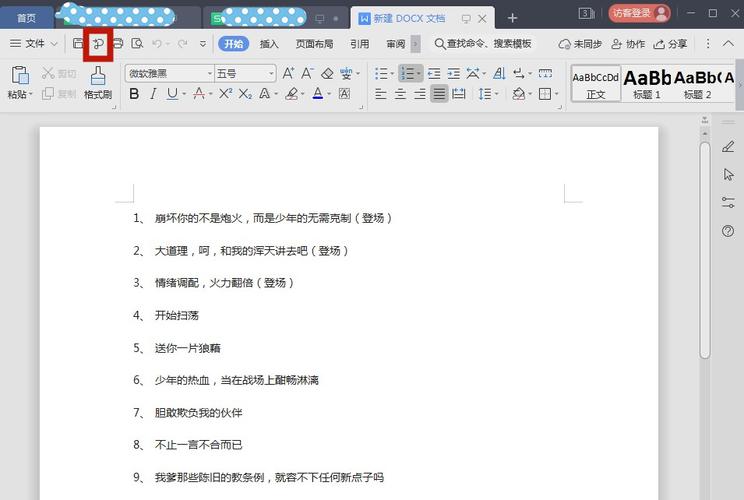
Task: Open the properties sliders icon in right sidebar
Action: 728,203
